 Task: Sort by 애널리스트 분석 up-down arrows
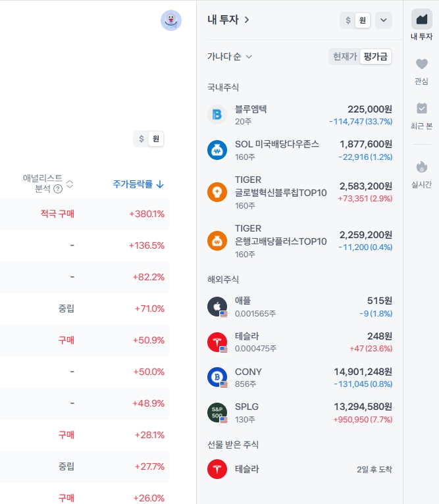coord(70,184)
